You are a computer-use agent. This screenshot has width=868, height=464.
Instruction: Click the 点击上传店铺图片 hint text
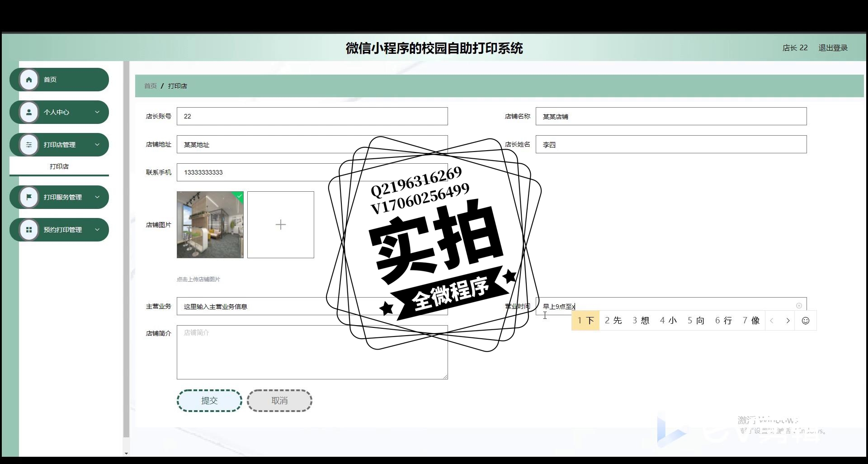(198, 279)
